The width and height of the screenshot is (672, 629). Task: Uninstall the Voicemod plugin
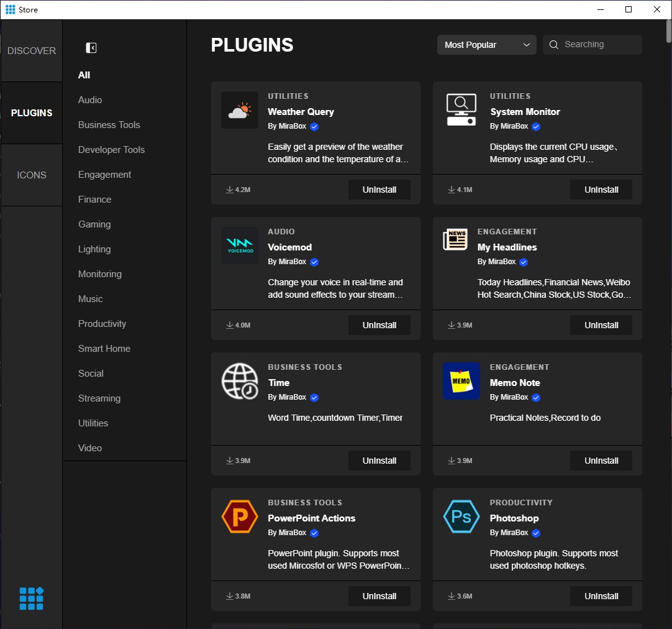point(379,325)
